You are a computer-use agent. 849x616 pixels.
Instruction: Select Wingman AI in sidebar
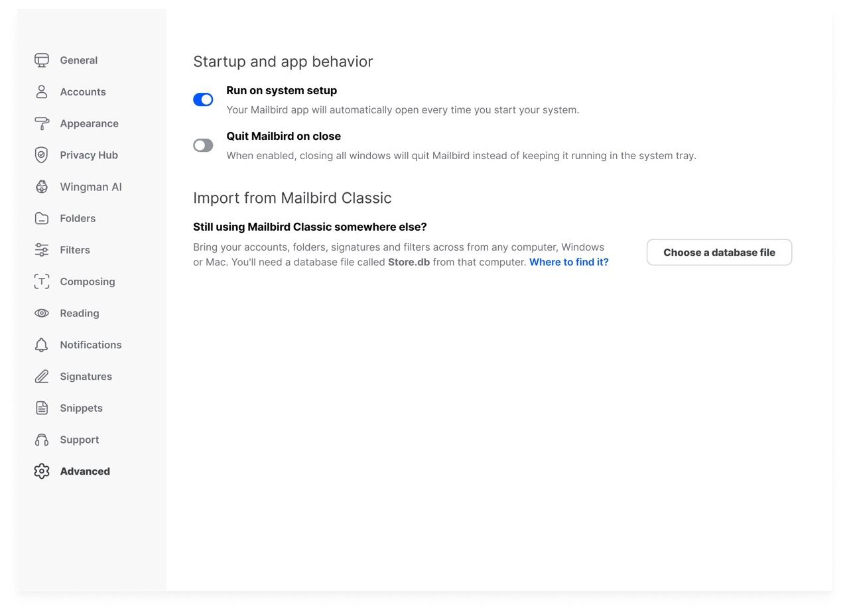(91, 187)
